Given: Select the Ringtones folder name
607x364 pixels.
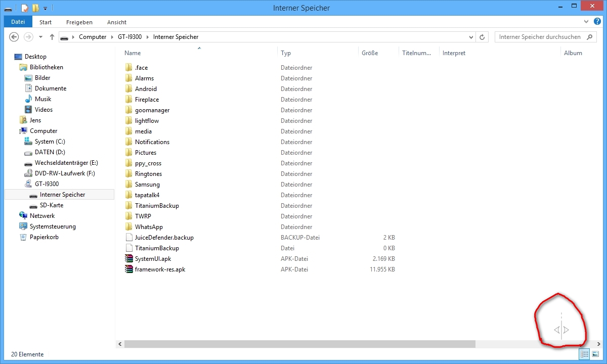Looking at the screenshot, I should point(148,174).
